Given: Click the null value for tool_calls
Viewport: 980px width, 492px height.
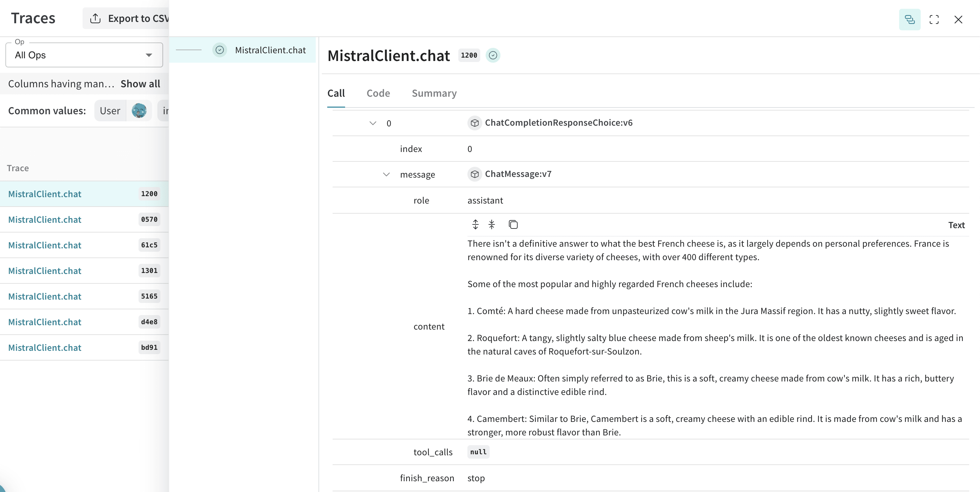Looking at the screenshot, I should point(478,452).
